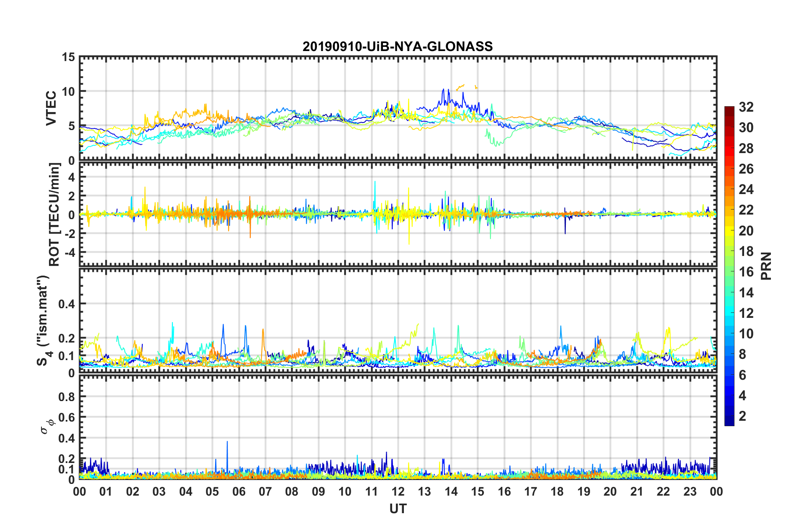Click UT axis hour label "09"
Screen dimensions: 796x532
click(x=318, y=491)
